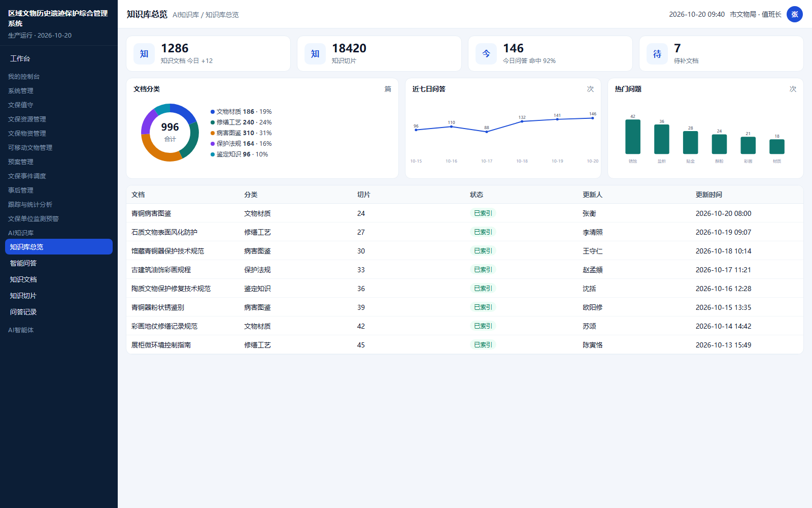This screenshot has width=812, height=508.
Task: Open the 张 user avatar in header
Action: coord(795,14)
